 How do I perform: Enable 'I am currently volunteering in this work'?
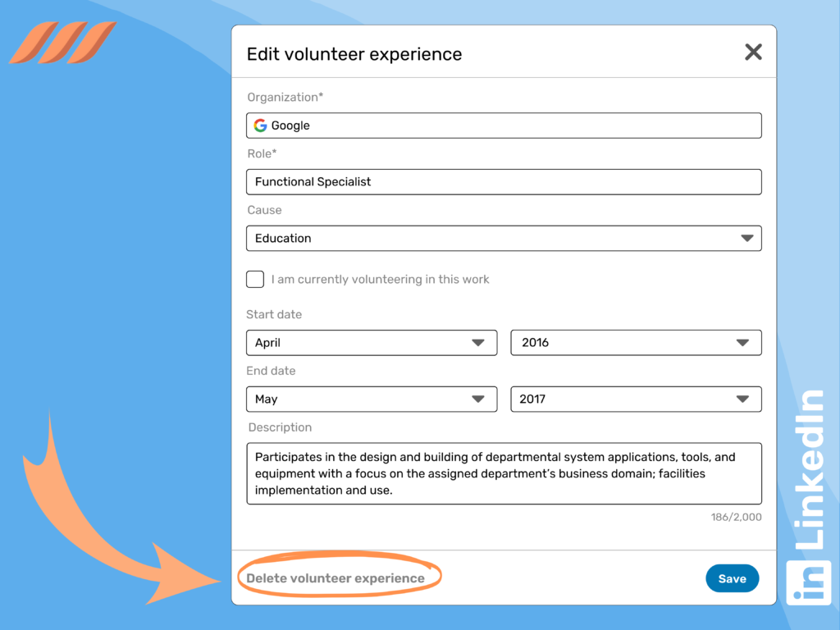[254, 279]
